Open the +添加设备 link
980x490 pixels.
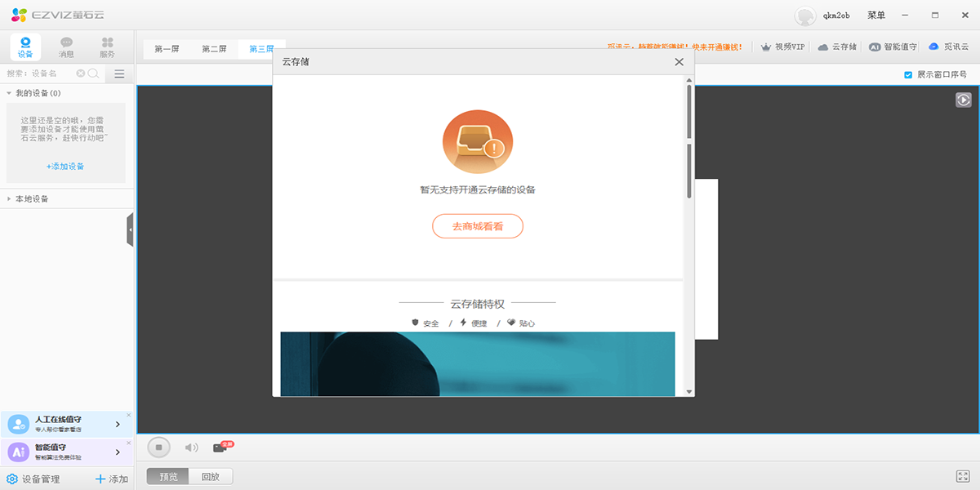click(x=65, y=166)
